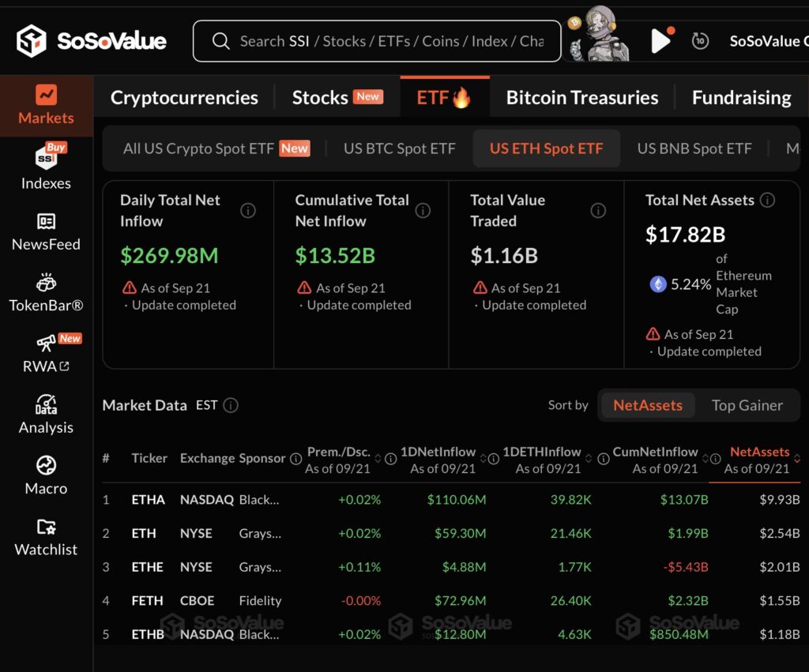The image size is (809, 672).
Task: Click warning icon under $13.52B
Action: (x=304, y=287)
